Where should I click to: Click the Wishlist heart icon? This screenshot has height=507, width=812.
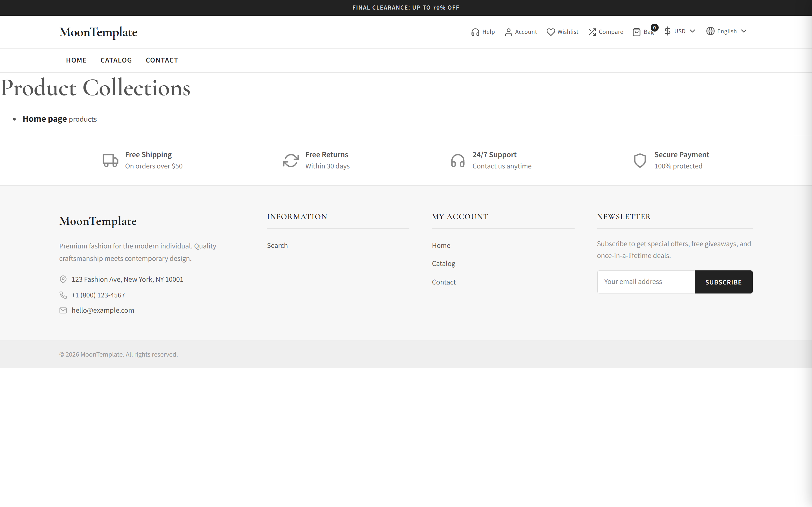(551, 32)
